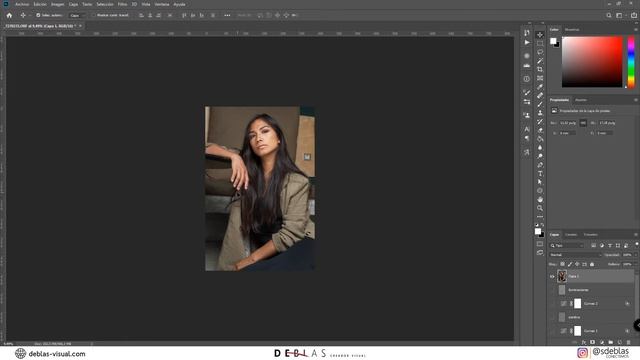
Task: Select the Clone Stamp tool
Action: click(540, 113)
